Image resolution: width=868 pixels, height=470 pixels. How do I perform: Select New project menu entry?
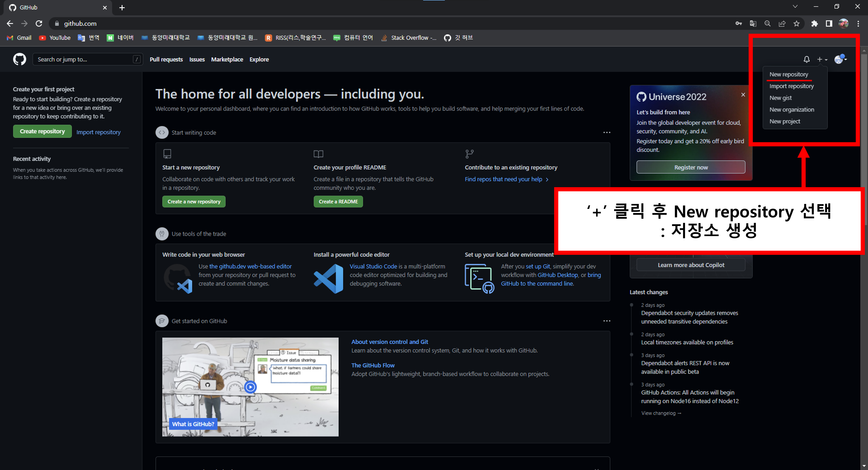(784, 121)
